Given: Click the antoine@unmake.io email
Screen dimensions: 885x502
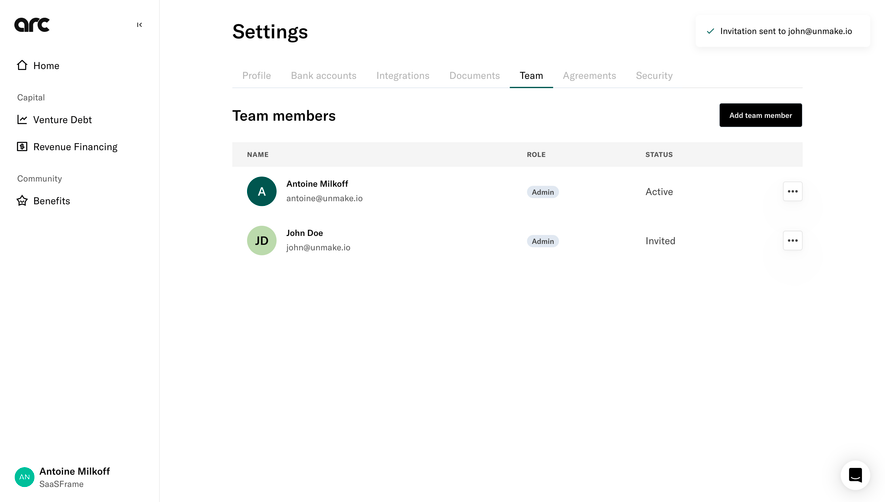Looking at the screenshot, I should pos(325,198).
